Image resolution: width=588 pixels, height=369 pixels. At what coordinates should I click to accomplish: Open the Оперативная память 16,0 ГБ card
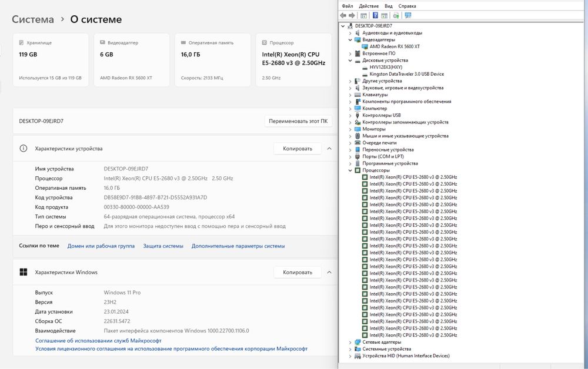[x=213, y=60]
